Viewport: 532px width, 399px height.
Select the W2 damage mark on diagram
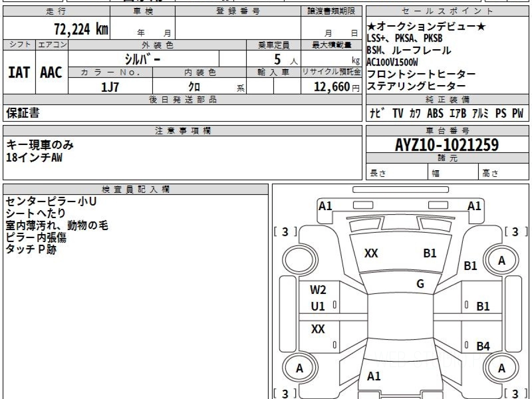(318, 290)
